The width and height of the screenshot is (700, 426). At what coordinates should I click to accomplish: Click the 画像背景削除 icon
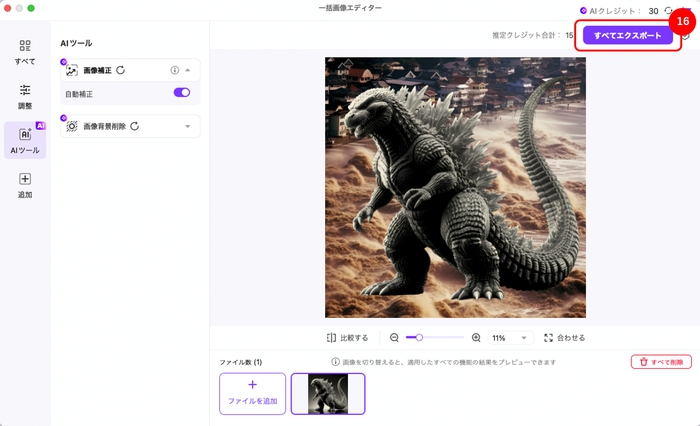(71, 126)
